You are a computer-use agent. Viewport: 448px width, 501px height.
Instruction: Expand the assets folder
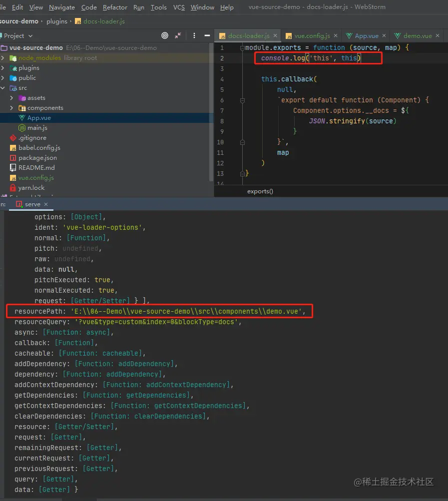12,98
